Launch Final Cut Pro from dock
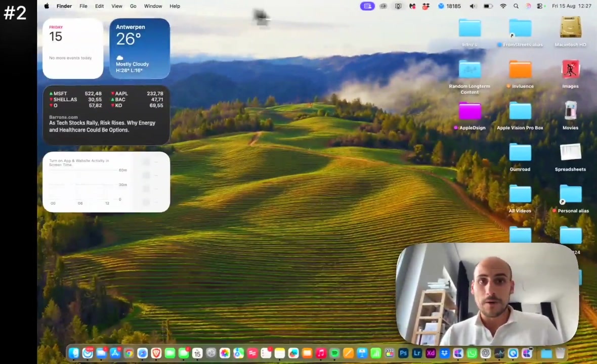597x364 pixels. (x=390, y=353)
